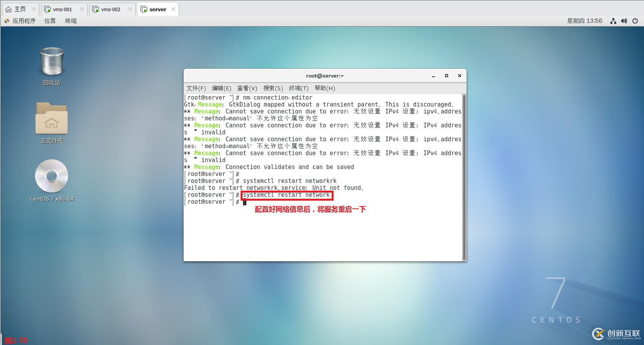
Task: Click the 'Gtk-Message' warning line
Action: click(319, 105)
